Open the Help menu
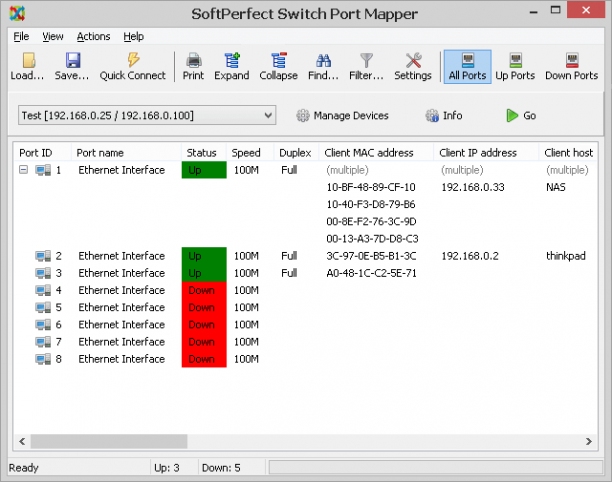The height and width of the screenshot is (482, 612). [x=133, y=36]
